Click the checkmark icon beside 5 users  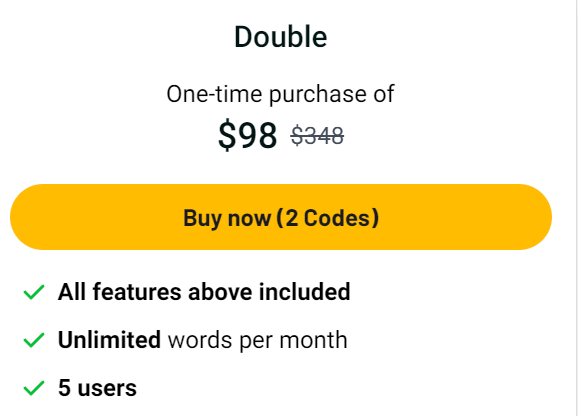pos(34,388)
